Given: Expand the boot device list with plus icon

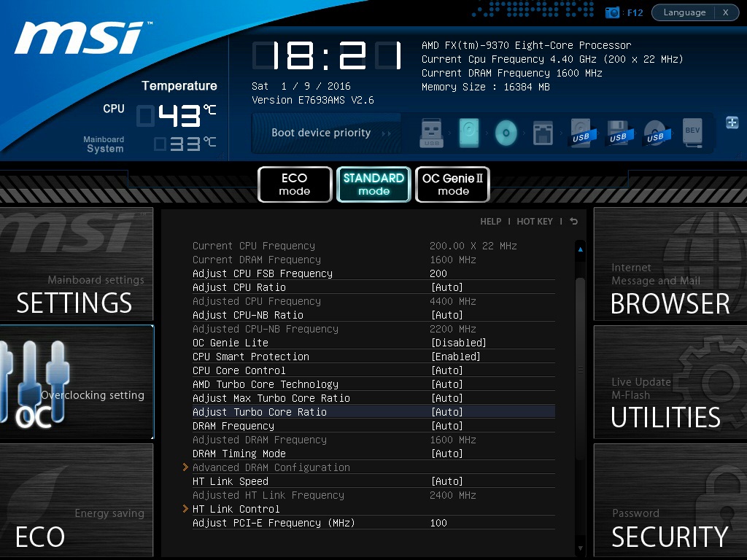Looking at the screenshot, I should [x=732, y=122].
